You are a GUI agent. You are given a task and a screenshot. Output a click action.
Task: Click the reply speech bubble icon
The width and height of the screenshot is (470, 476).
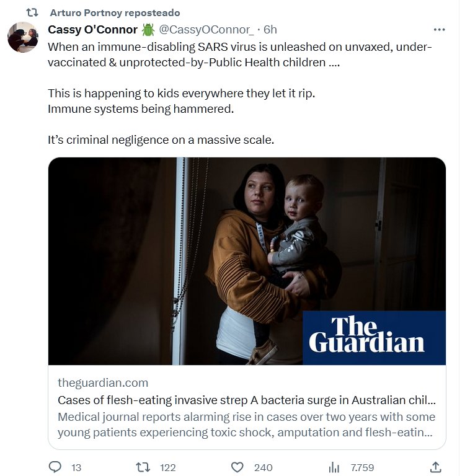(55, 467)
